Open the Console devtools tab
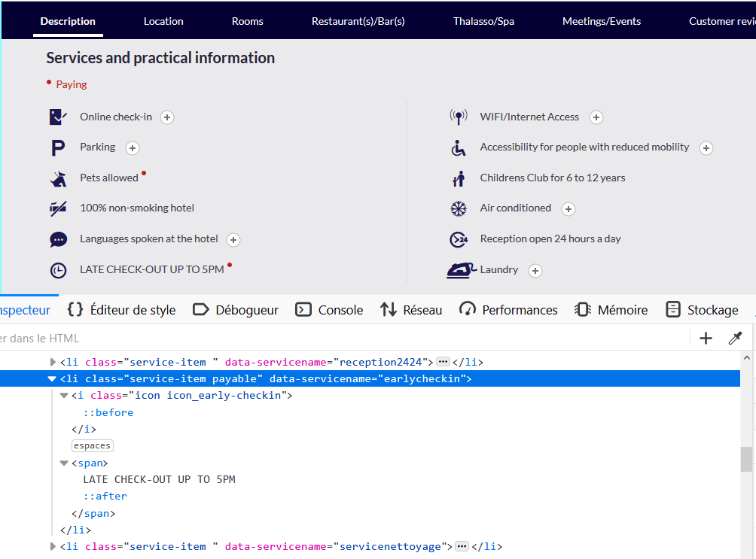 (x=329, y=310)
